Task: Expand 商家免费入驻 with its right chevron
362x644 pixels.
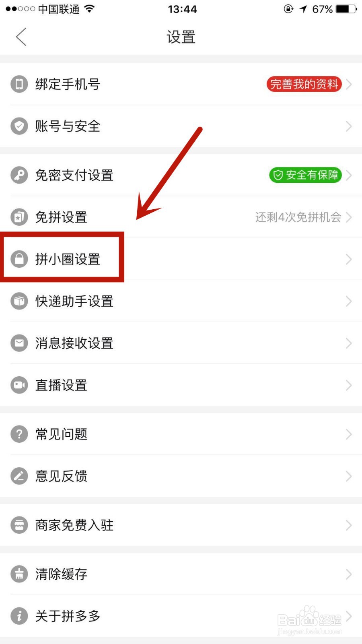Action: pyautogui.click(x=349, y=525)
